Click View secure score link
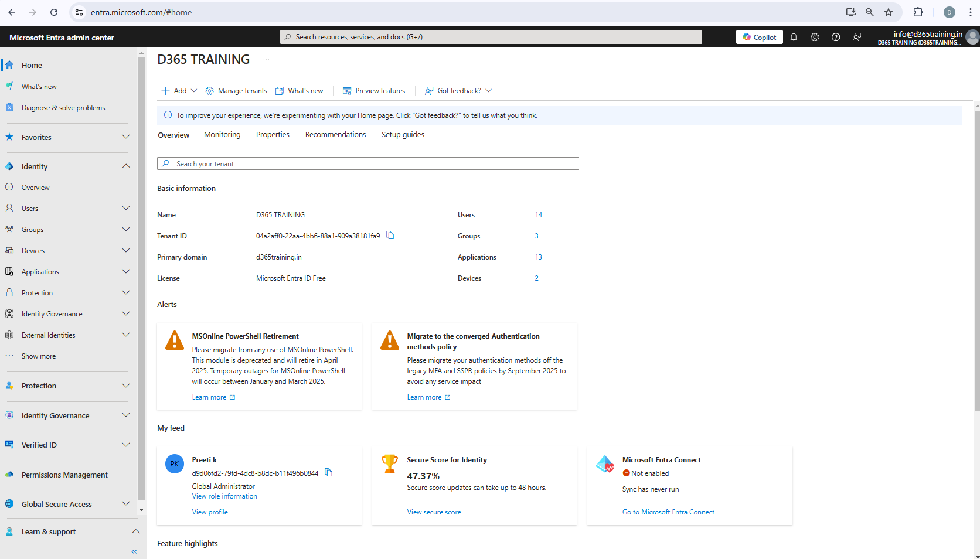This screenshot has width=980, height=559. [434, 512]
